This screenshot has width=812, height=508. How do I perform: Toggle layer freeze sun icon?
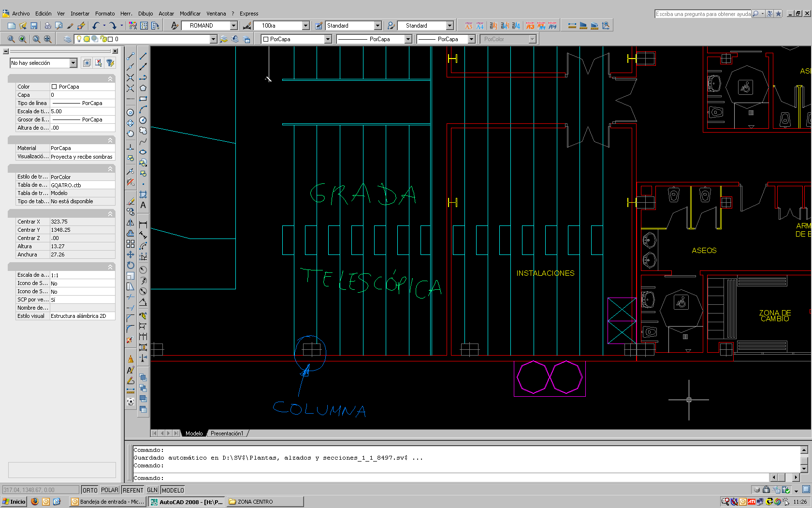87,39
